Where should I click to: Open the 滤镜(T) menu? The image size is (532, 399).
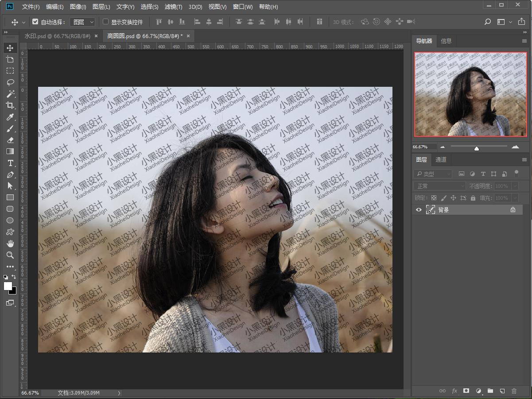click(173, 7)
